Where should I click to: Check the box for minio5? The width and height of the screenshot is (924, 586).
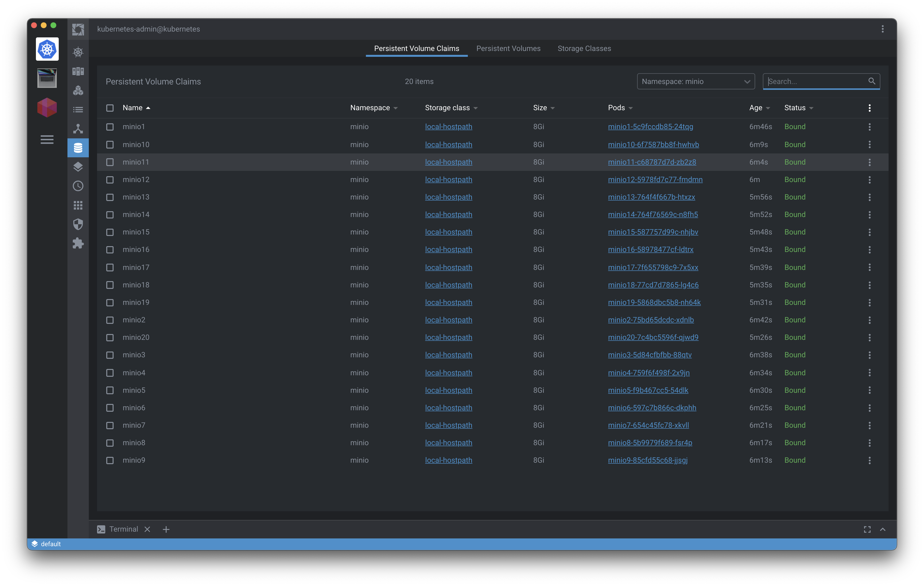(x=110, y=390)
